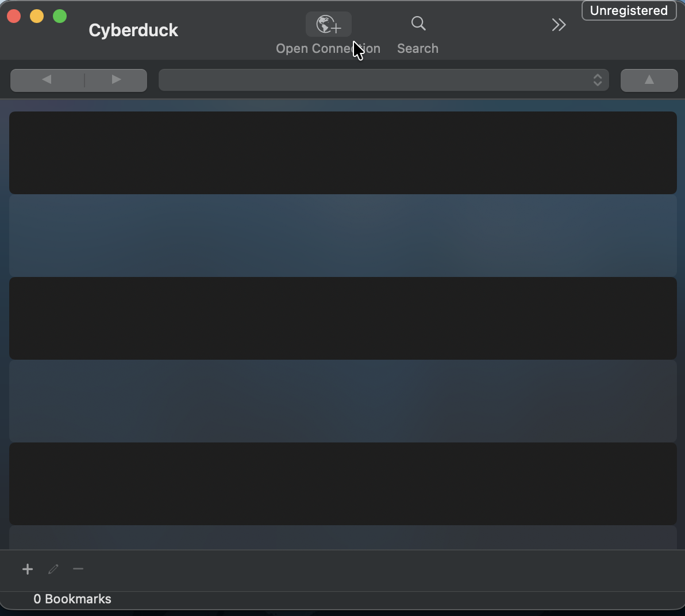Go back with the left arrow button
The height and width of the screenshot is (616, 685).
tap(47, 80)
